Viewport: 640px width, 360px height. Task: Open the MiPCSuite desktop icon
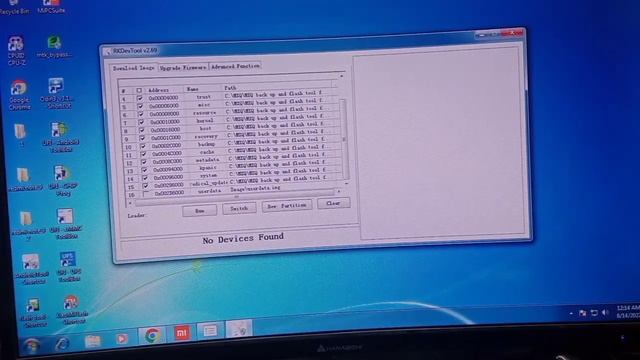pyautogui.click(x=51, y=7)
